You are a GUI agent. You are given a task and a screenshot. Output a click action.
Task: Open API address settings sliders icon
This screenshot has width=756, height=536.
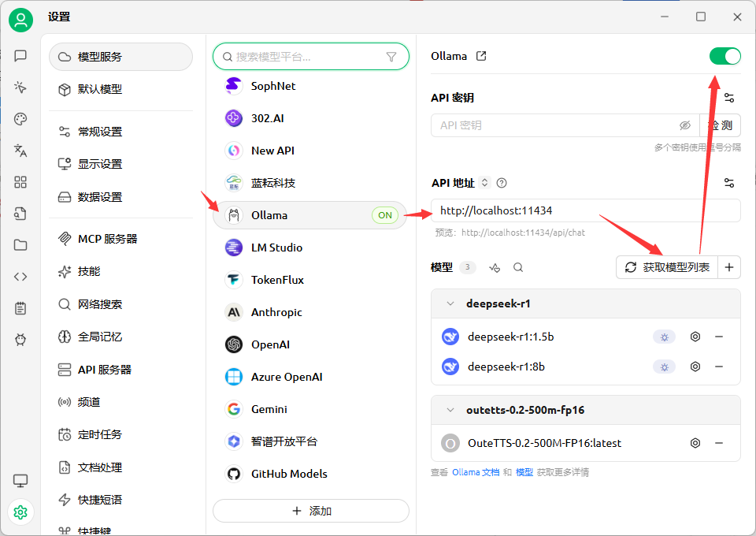[x=729, y=183]
